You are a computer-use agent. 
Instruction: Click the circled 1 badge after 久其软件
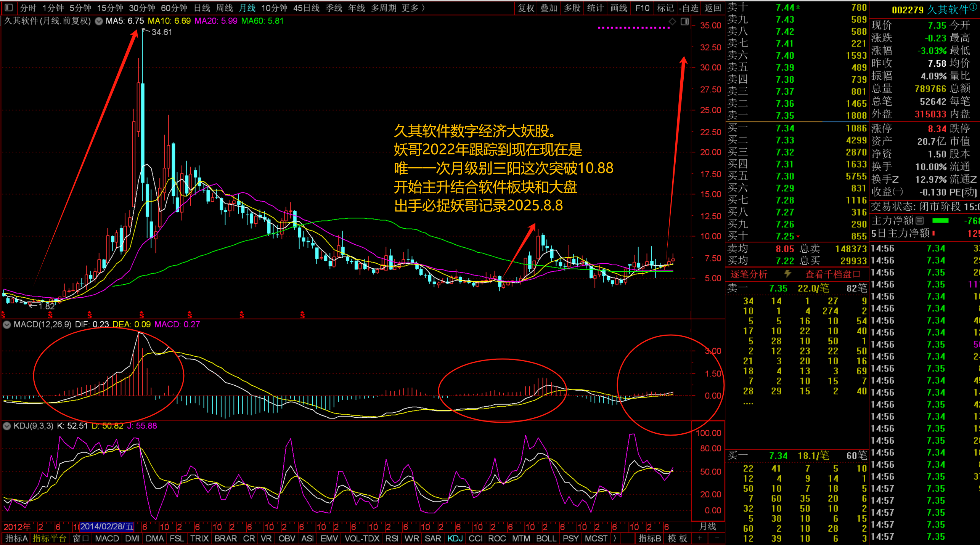[x=974, y=7]
